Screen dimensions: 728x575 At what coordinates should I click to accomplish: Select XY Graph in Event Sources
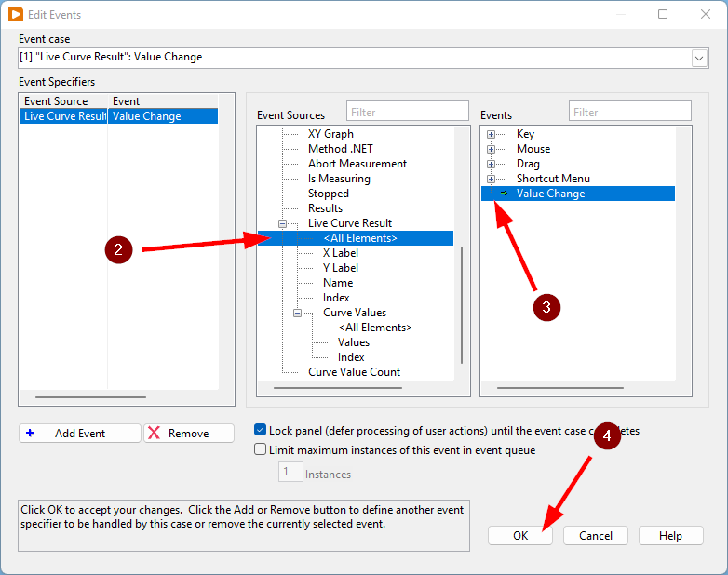330,134
